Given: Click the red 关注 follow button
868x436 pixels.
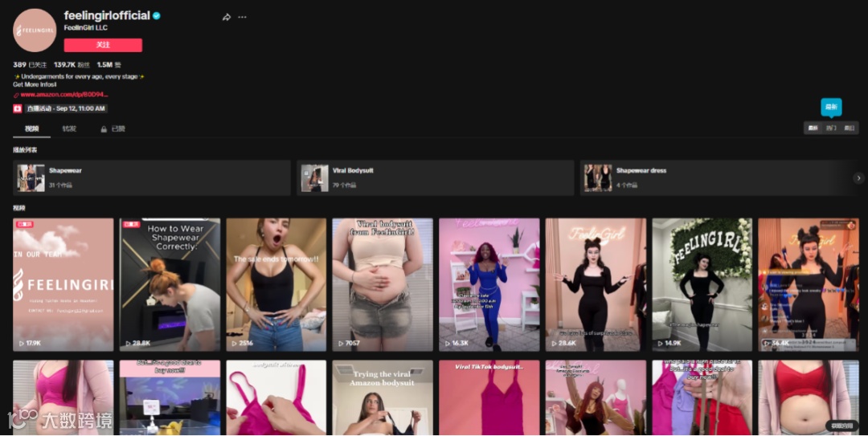Looking at the screenshot, I should (x=103, y=45).
